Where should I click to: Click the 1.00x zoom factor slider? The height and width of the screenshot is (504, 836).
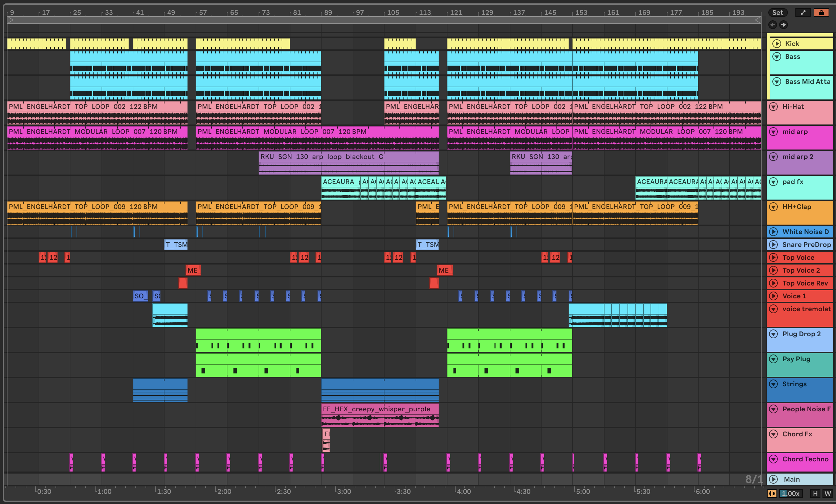(x=791, y=494)
